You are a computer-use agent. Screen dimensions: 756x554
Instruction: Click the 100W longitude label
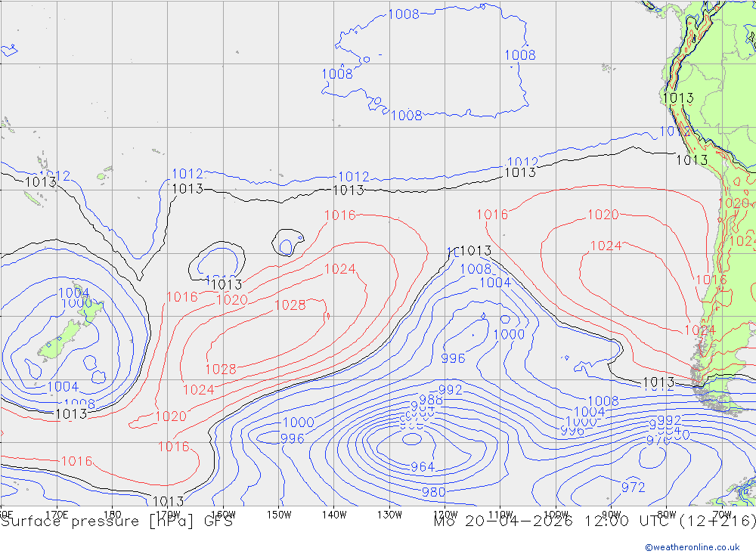coord(556,515)
